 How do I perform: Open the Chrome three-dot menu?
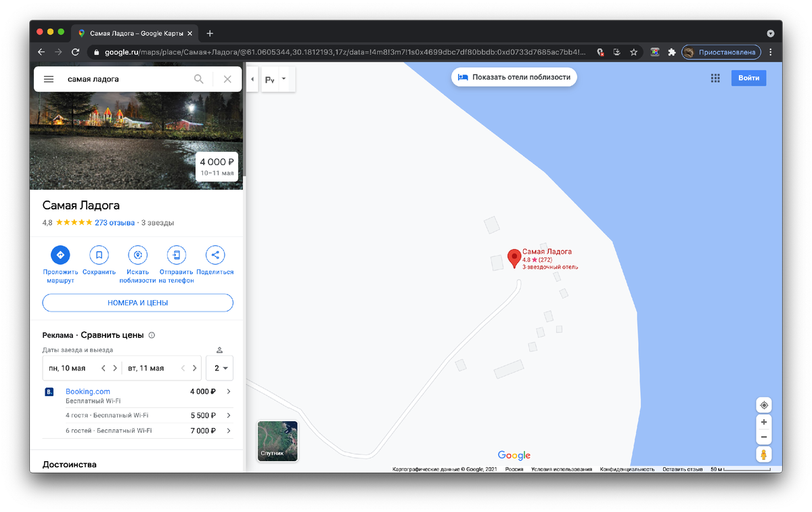click(771, 52)
